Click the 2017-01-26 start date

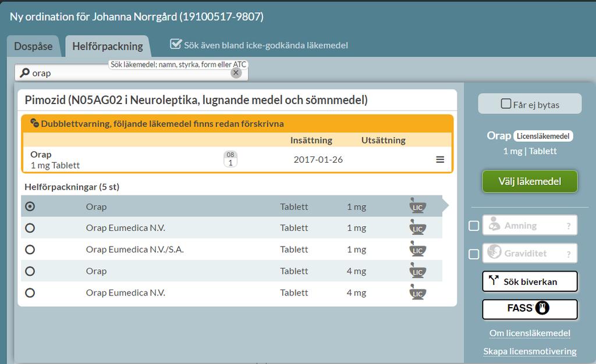click(318, 159)
